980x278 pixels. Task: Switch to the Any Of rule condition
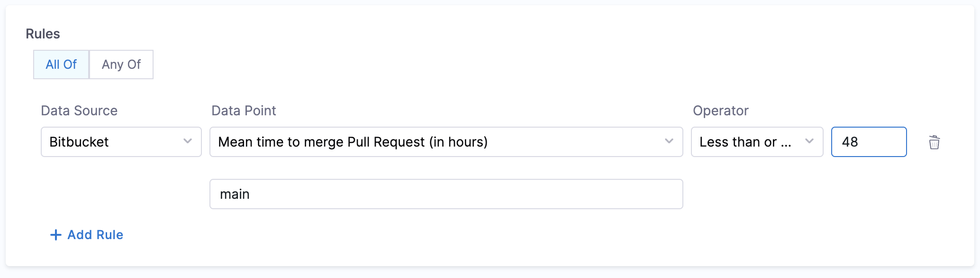[121, 65]
